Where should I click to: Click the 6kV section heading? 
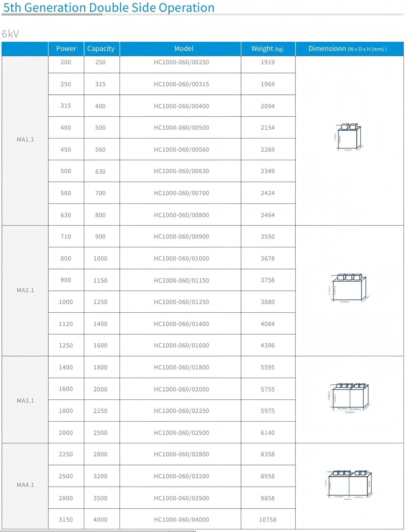coord(11,34)
